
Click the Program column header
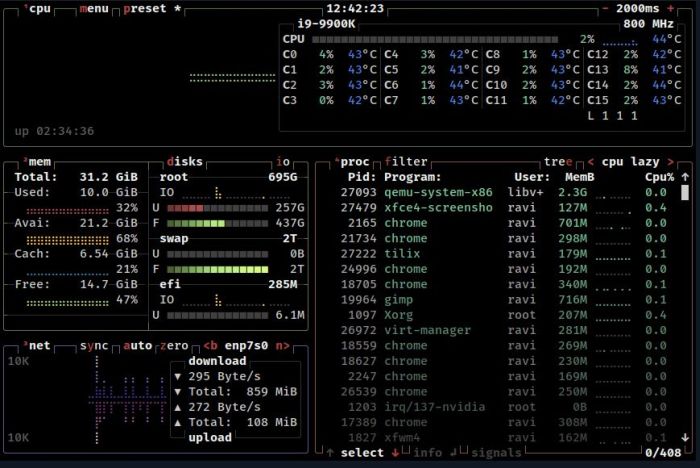pos(412,177)
